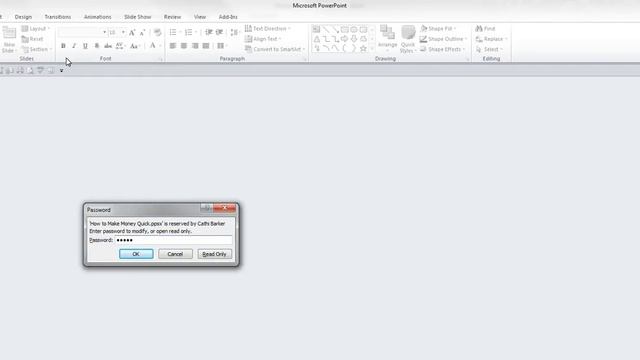The height and width of the screenshot is (360, 640).
Task: Switch to the Design tab
Action: click(x=23, y=17)
